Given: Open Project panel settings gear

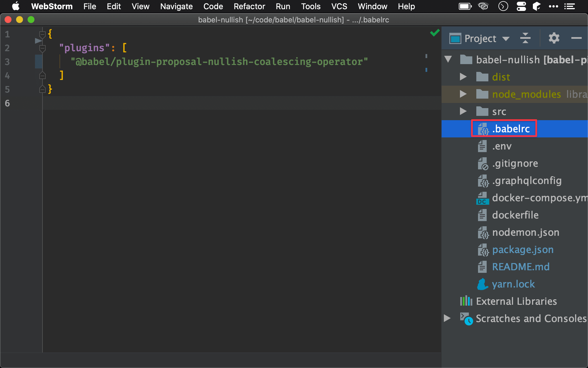Looking at the screenshot, I should pos(554,38).
